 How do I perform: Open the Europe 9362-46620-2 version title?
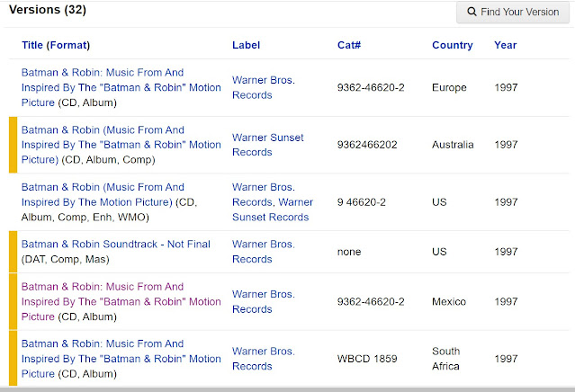tap(121, 87)
